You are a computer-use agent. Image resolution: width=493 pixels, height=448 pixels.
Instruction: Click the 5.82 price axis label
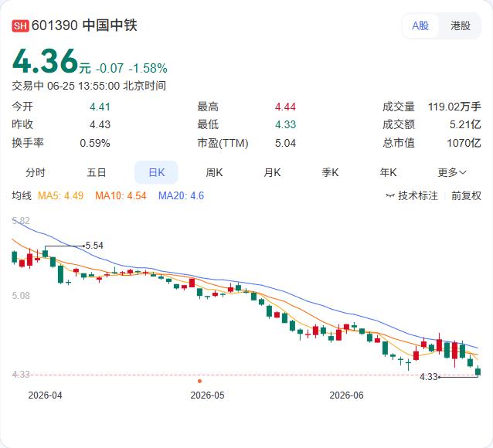coord(21,221)
